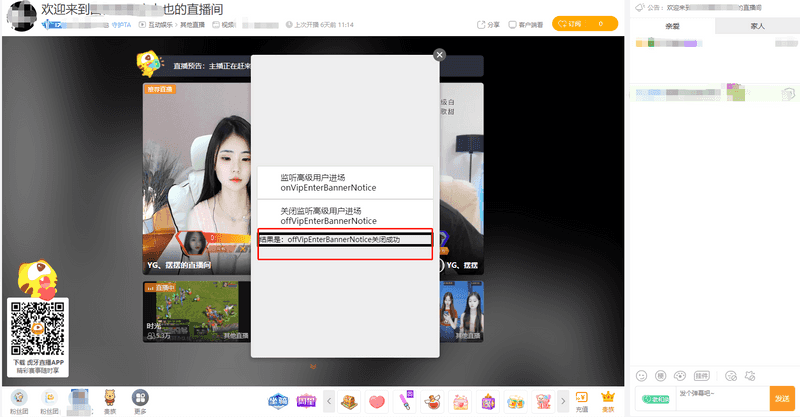Select the pink heart gift
Viewport: 800px width, 417px height.
[x=377, y=402]
